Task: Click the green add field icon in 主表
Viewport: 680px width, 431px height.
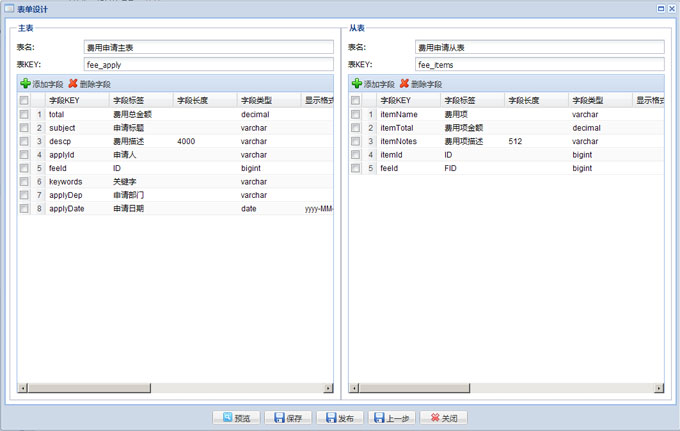Action: 26,83
